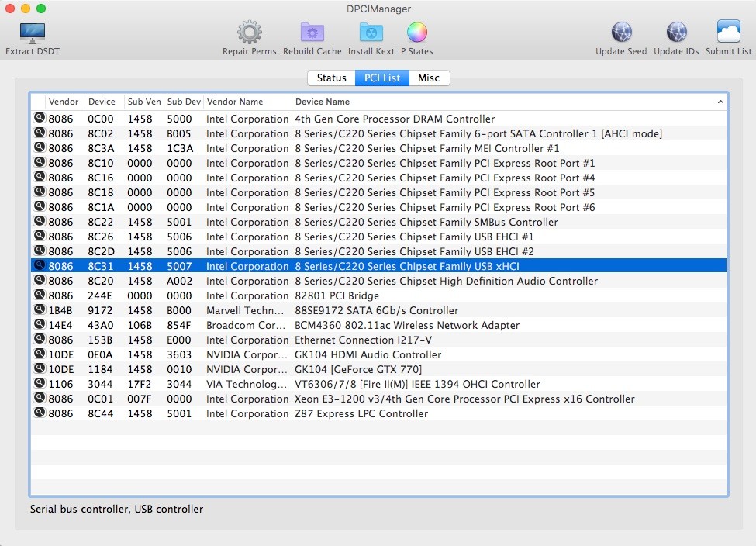Switch to the Misc tab
Screen dimensions: 756x546
(x=429, y=78)
